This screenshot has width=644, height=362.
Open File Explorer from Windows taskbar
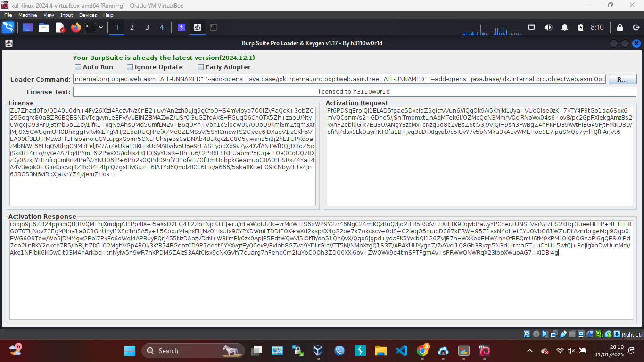[x=380, y=351]
